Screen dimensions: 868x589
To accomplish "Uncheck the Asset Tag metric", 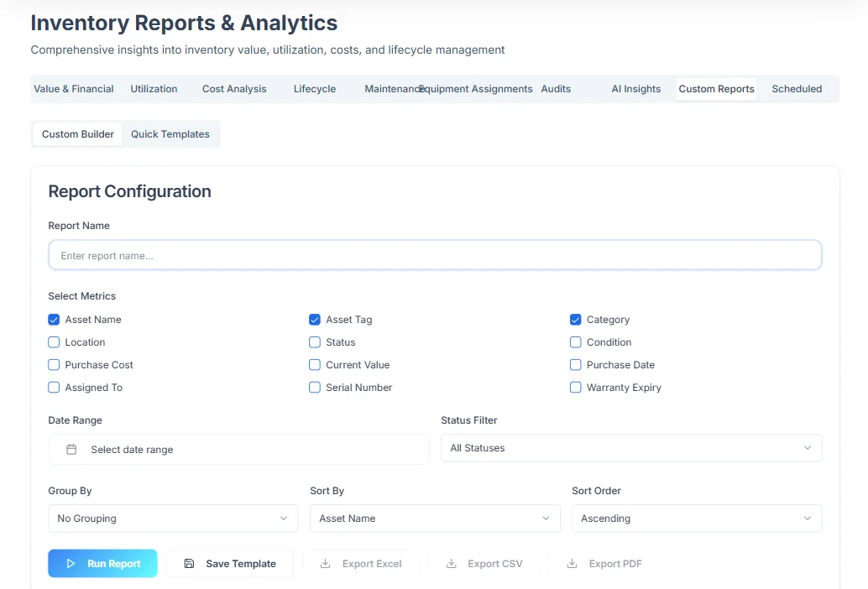I will click(315, 320).
